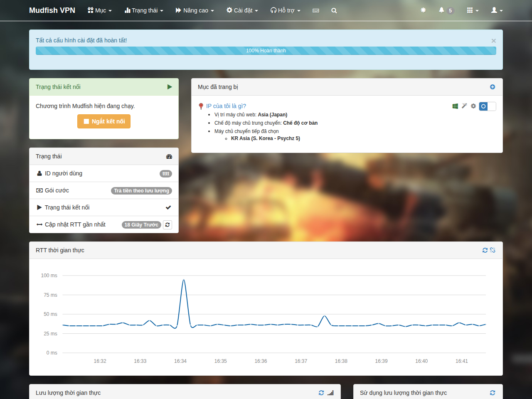
Task: Click the tttt user ID badge
Action: [166, 174]
